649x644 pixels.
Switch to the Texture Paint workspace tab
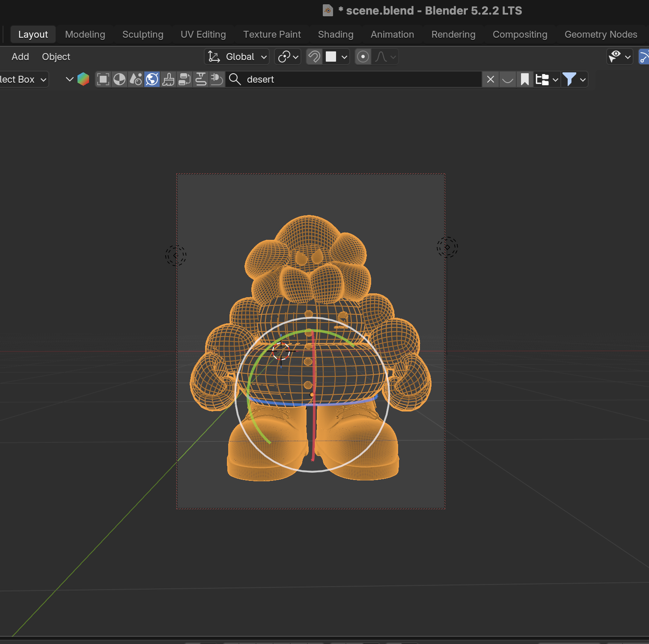272,34
